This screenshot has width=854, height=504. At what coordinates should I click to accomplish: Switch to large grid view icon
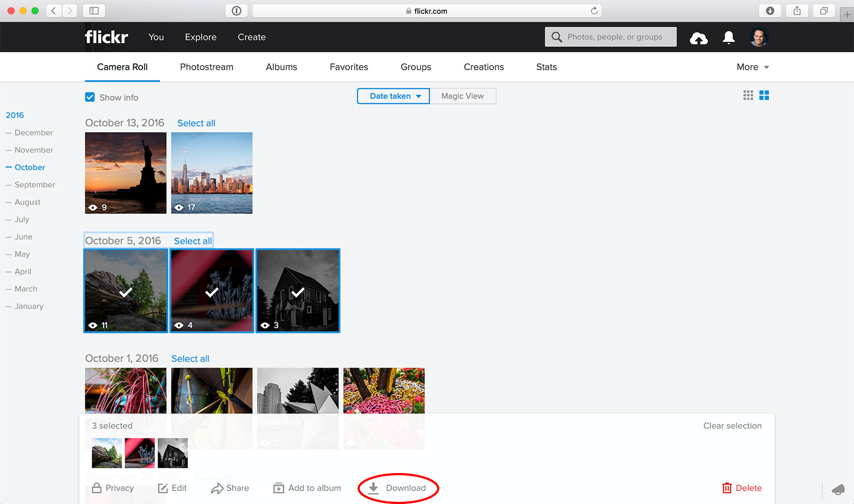764,95
